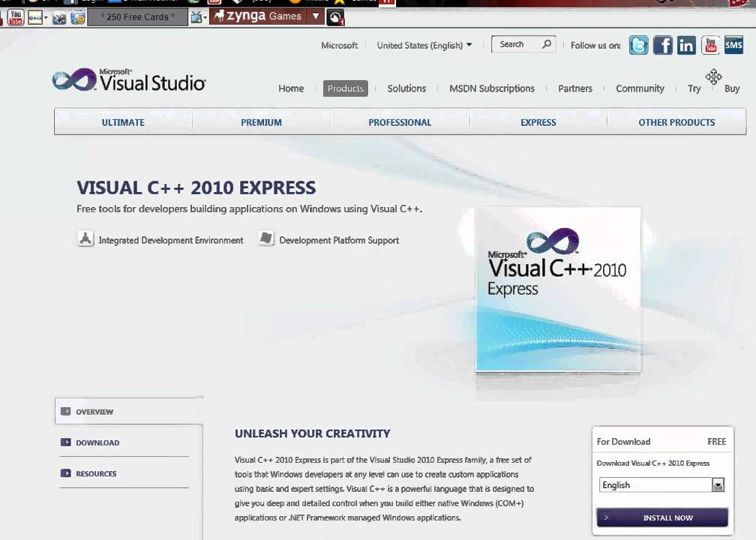This screenshot has height=540, width=756.
Task: Open the 250 Free Cards toolbar button
Action: (137, 16)
